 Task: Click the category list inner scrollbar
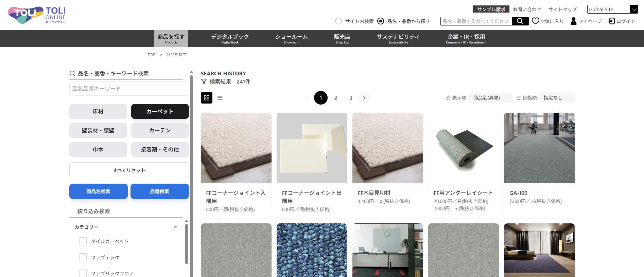[186, 243]
